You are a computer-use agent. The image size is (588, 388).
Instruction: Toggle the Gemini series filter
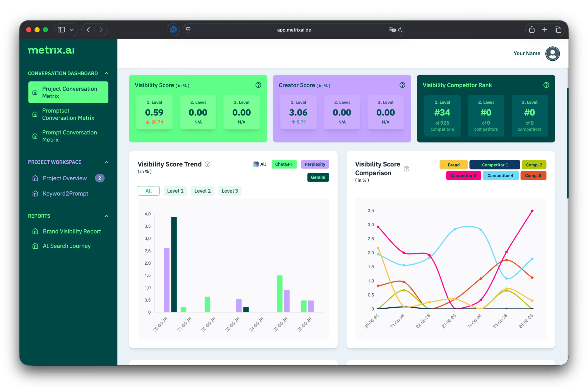[x=318, y=177]
